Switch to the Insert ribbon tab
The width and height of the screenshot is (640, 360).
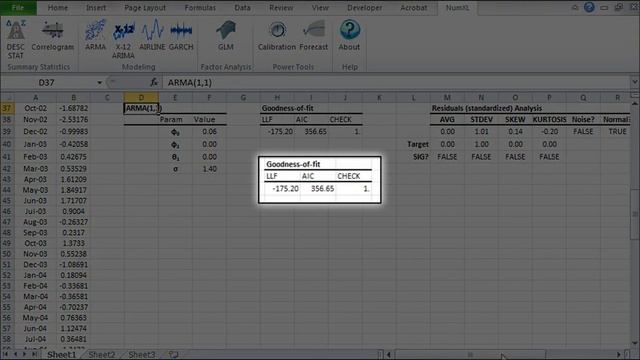pyautogui.click(x=96, y=7)
